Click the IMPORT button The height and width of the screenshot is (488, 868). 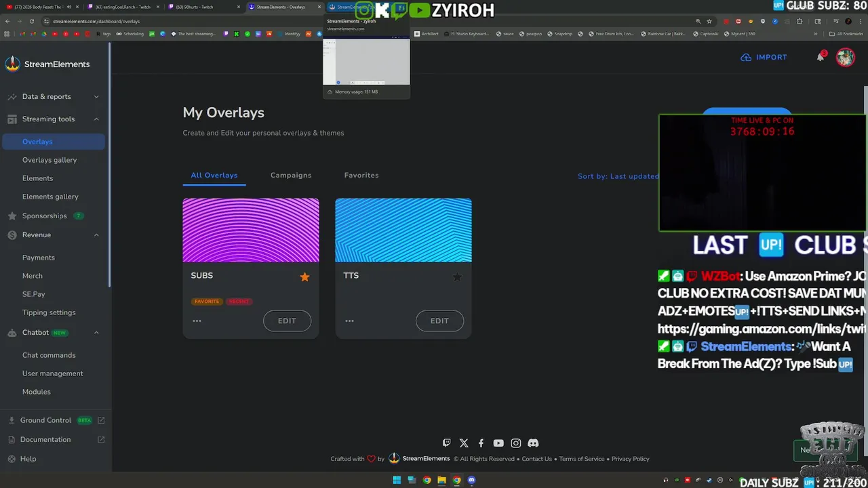764,58
